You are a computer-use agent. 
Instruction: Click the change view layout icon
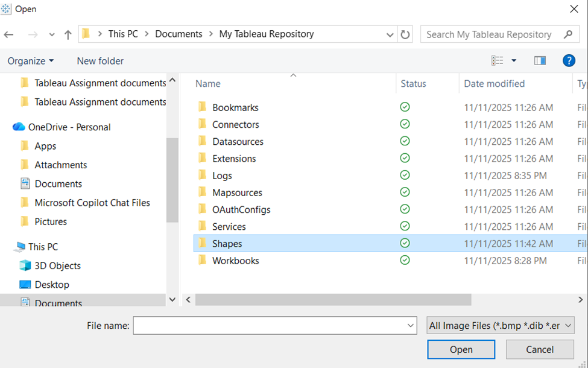coord(498,60)
